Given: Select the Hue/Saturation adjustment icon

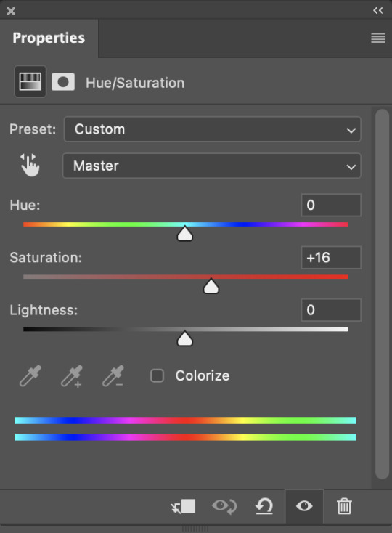Looking at the screenshot, I should (x=30, y=81).
